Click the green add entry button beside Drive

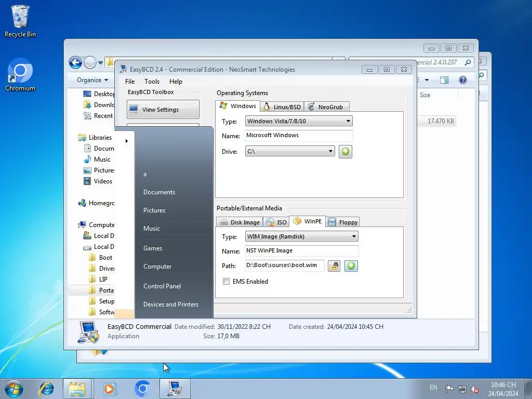click(x=345, y=151)
